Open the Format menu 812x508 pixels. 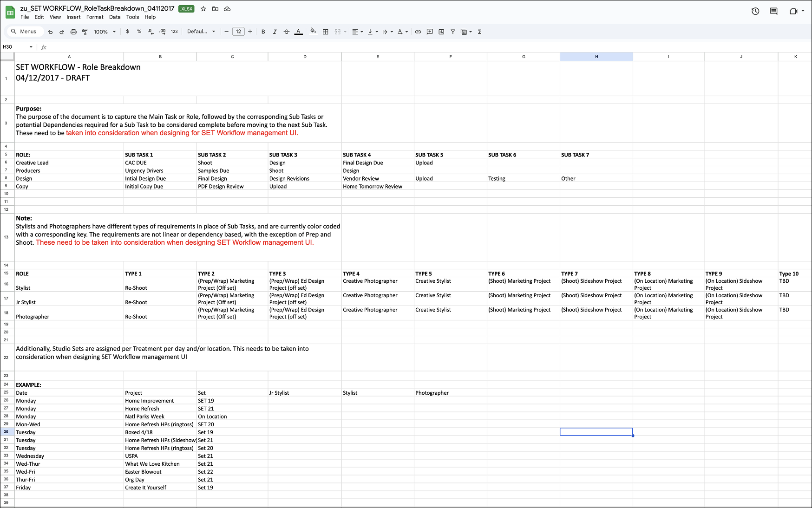[x=95, y=17]
